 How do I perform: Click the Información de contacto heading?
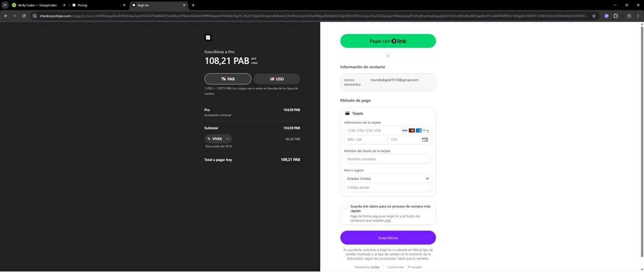pyautogui.click(x=363, y=67)
